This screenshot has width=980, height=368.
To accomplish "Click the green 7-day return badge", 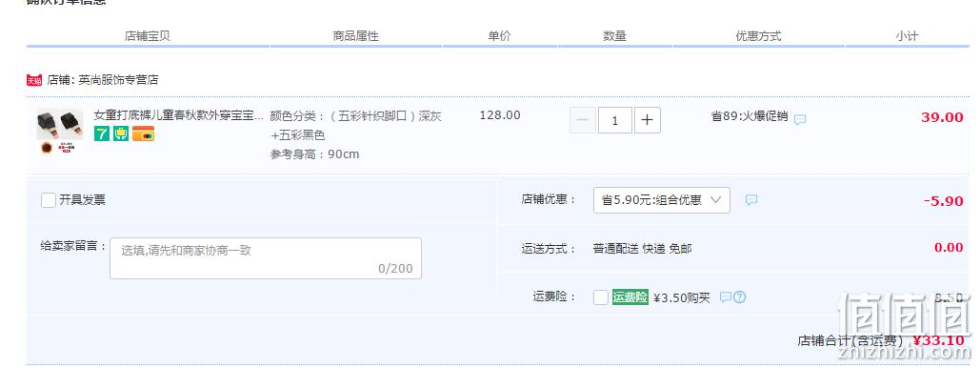I will [101, 133].
